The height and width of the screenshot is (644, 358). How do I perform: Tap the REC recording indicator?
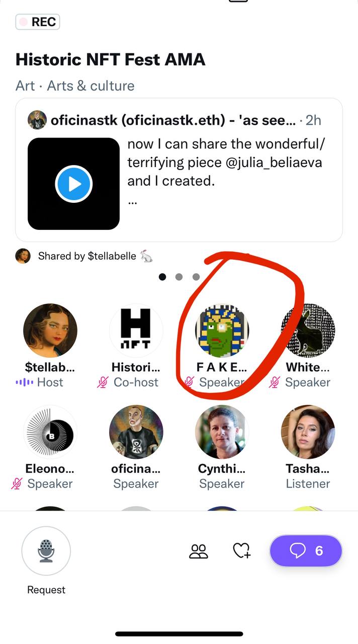pos(38,22)
